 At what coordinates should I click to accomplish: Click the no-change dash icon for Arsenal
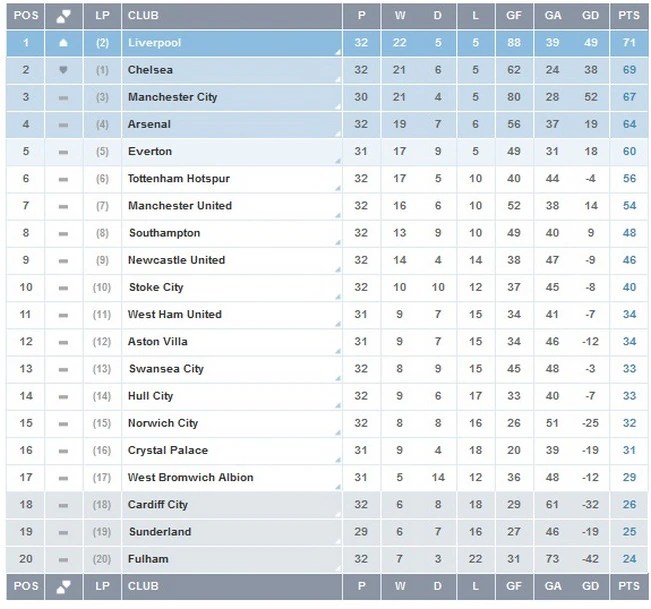click(x=63, y=125)
